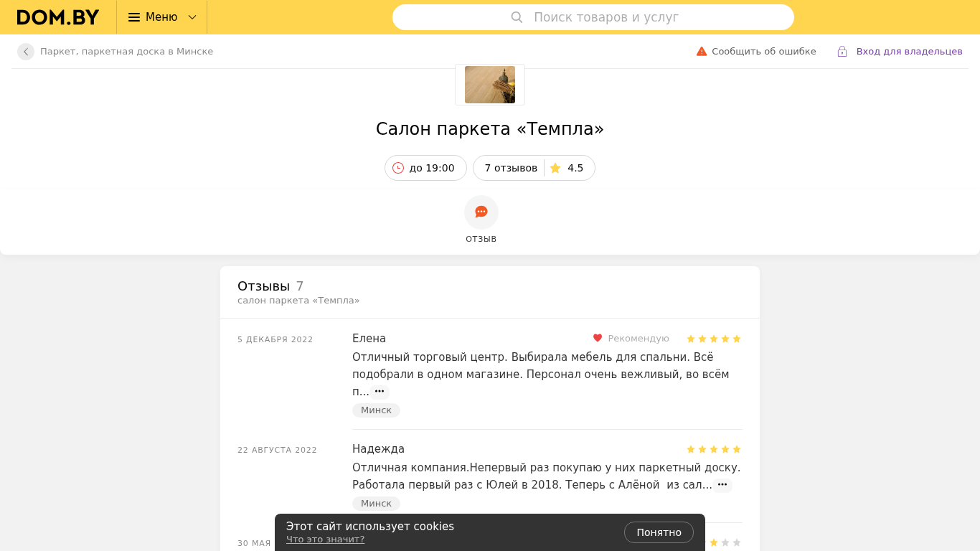Click the DOM.BY logo

pyautogui.click(x=57, y=17)
